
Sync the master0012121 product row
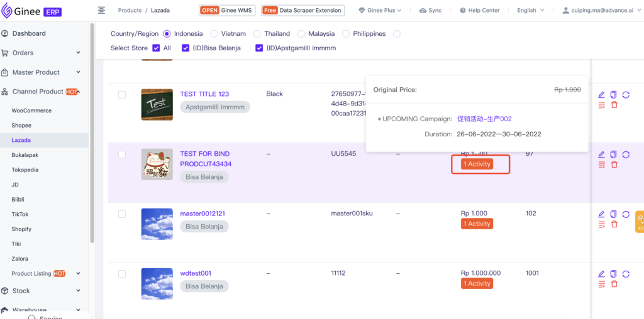626,214
